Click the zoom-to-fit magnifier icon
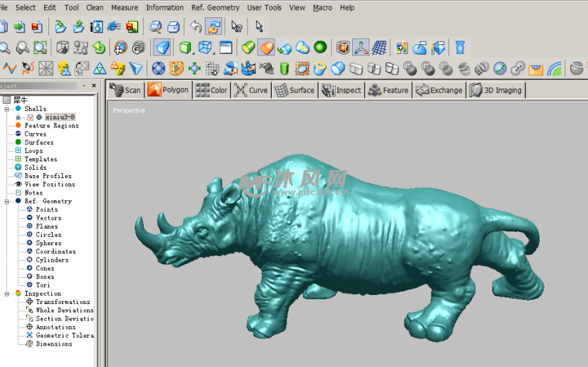588x367 pixels. click(40, 48)
